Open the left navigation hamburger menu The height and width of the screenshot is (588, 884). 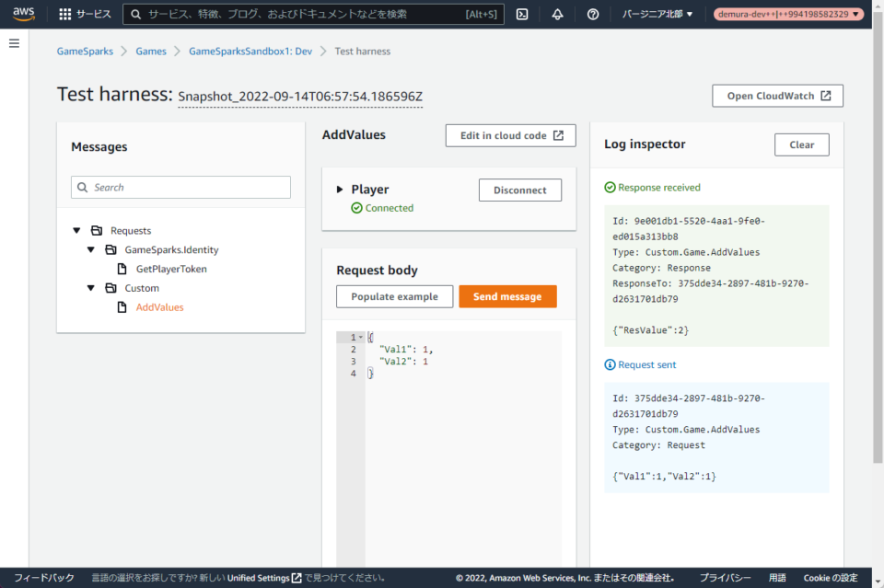point(14,42)
